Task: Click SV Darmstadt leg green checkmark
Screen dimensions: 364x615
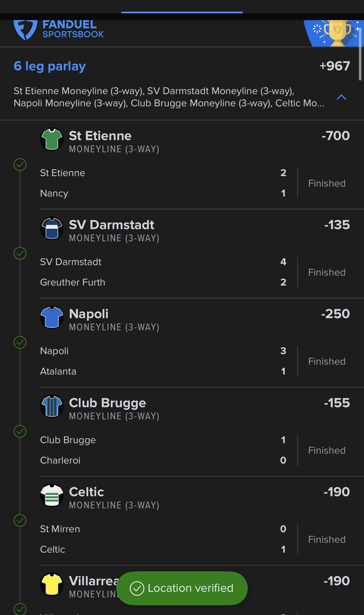Action: click(20, 253)
